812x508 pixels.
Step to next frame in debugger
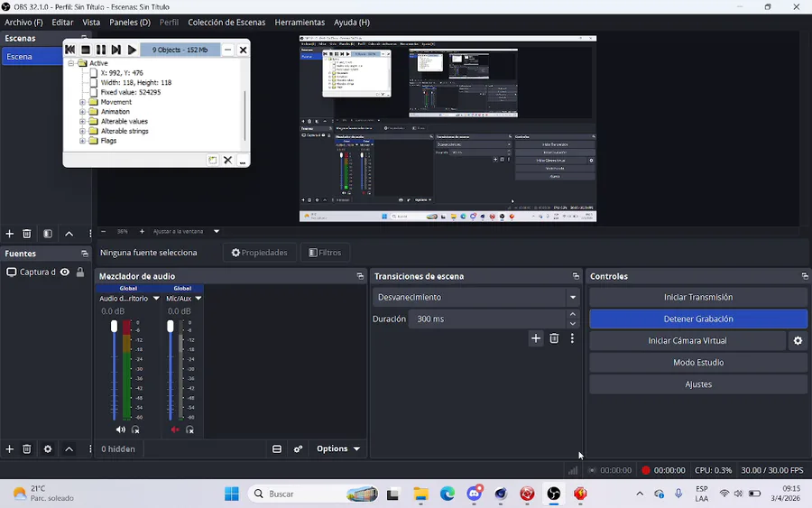click(116, 50)
